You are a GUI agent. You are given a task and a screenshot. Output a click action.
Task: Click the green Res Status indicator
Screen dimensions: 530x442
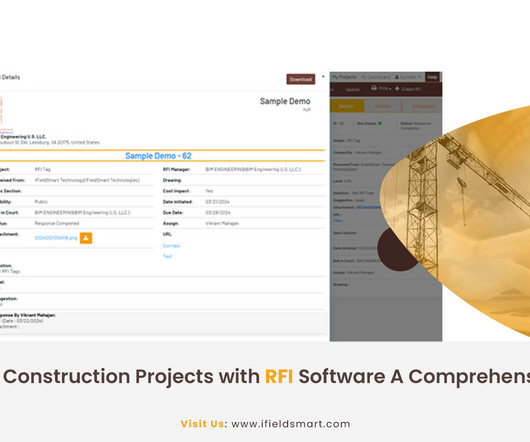380,123
